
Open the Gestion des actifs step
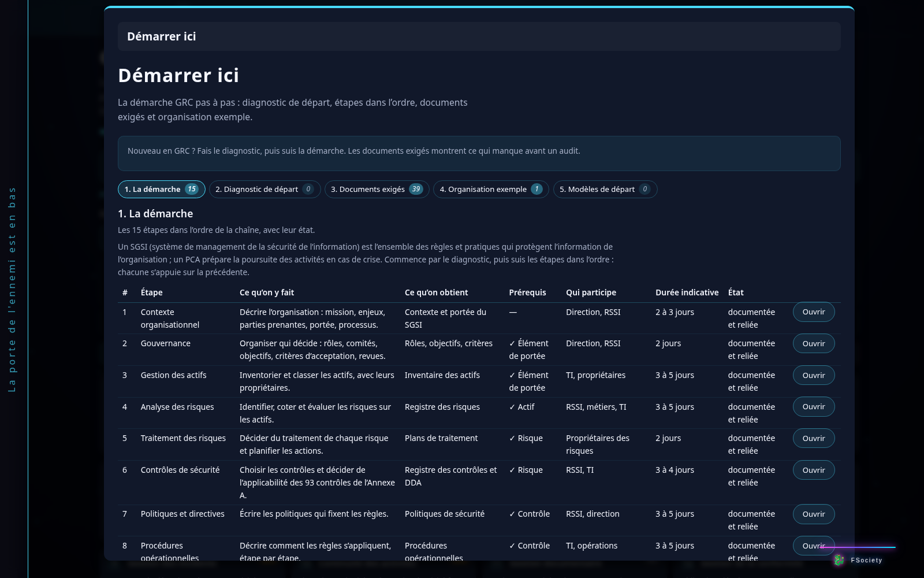tap(814, 375)
